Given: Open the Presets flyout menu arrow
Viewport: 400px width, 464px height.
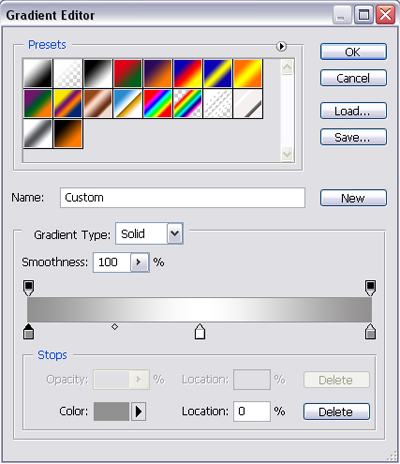Looking at the screenshot, I should click(x=281, y=46).
